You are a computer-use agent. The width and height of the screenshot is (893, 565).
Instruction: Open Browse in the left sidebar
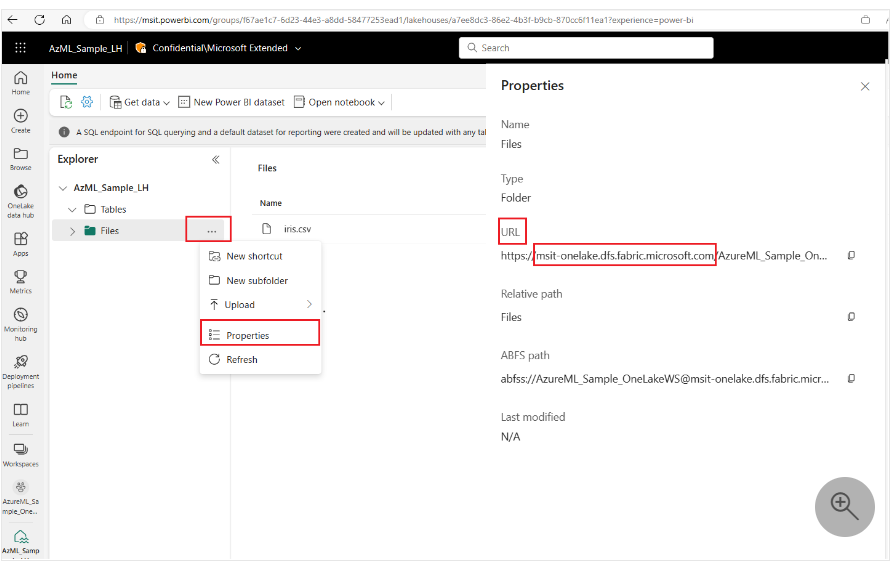(21, 159)
